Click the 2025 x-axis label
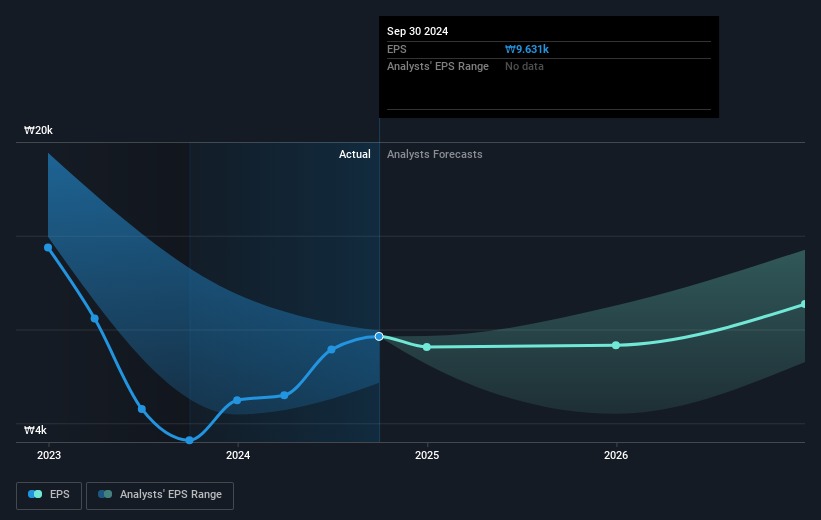Image resolution: width=821 pixels, height=520 pixels. 427,456
